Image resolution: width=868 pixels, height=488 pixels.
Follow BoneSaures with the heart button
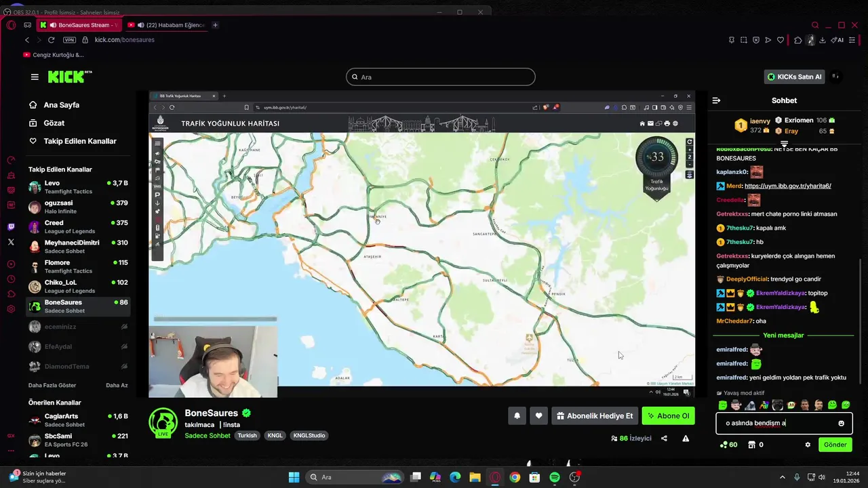click(539, 416)
